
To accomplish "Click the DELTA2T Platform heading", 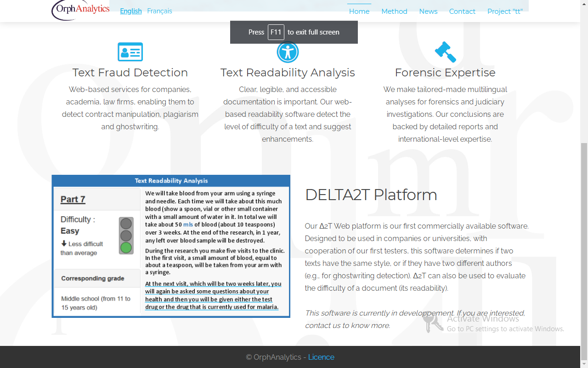I will click(371, 195).
